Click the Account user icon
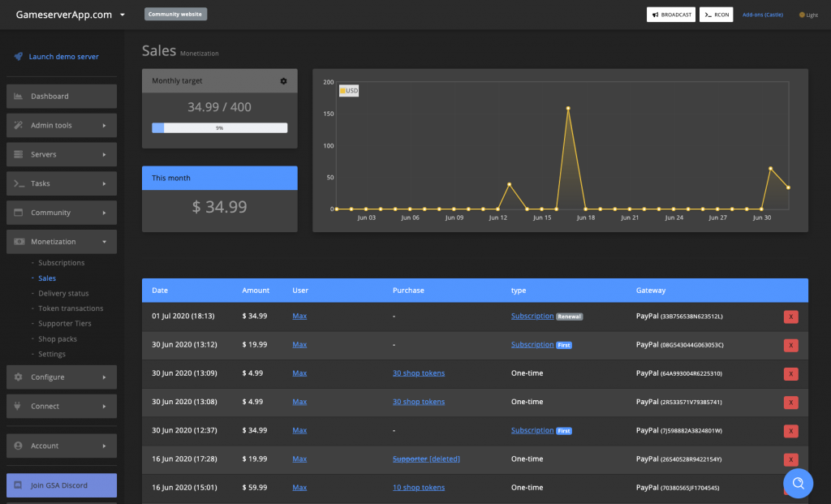This screenshot has width=831, height=504. tap(19, 446)
